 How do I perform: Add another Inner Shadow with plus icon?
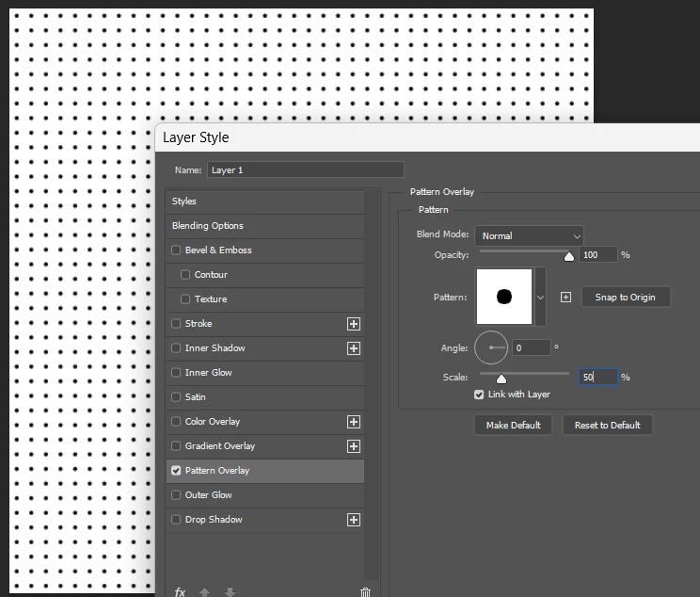354,348
